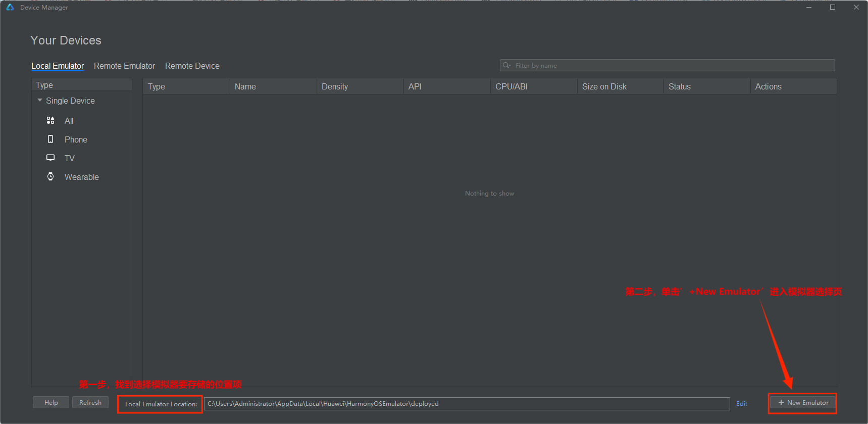Click the Status column header
Viewport: 868px width, 424px height.
pyautogui.click(x=679, y=86)
